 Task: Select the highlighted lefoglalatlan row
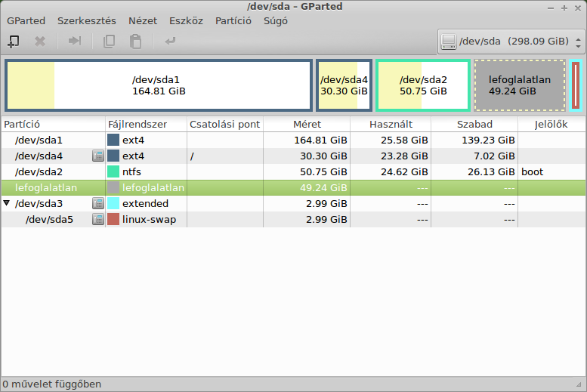[293, 187]
